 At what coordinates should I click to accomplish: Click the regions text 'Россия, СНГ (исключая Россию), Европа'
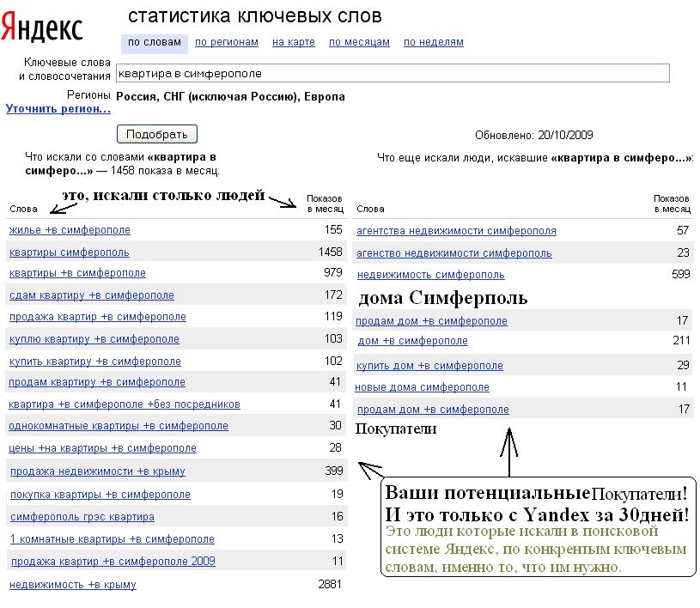[230, 97]
